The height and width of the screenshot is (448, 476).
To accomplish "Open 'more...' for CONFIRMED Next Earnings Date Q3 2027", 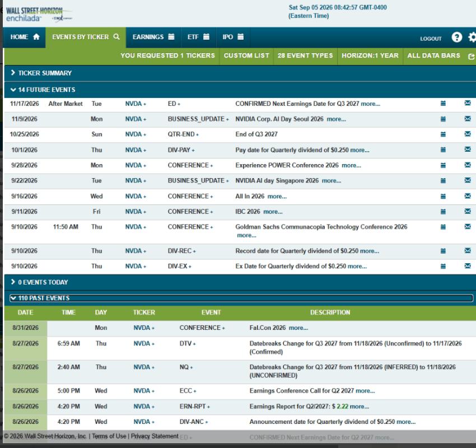I will 370,104.
